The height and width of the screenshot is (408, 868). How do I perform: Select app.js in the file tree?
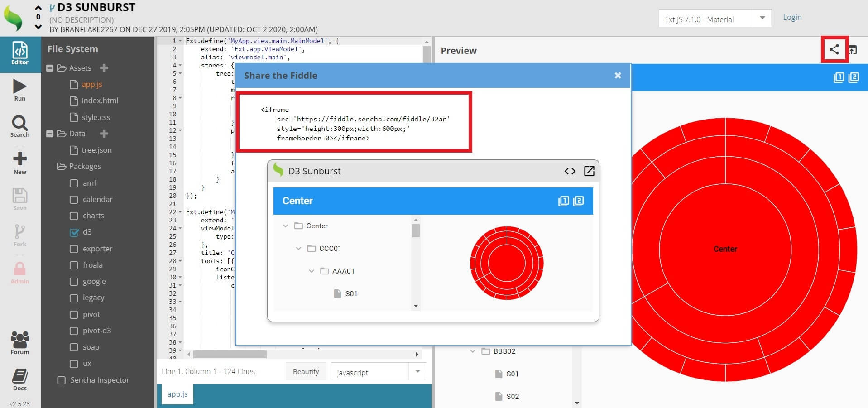tap(92, 84)
